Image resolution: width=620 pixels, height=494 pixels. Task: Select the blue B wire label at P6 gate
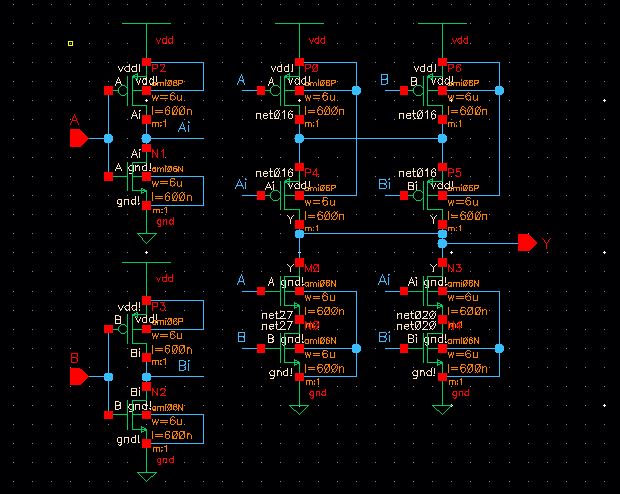point(384,80)
